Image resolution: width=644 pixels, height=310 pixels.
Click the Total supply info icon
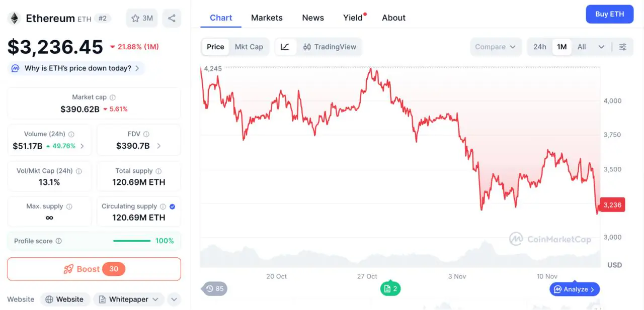point(158,171)
